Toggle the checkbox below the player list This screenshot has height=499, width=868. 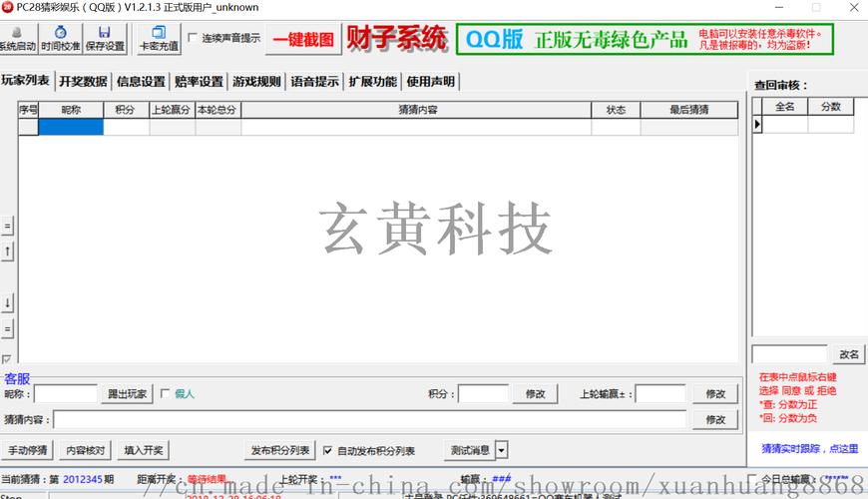[7, 359]
